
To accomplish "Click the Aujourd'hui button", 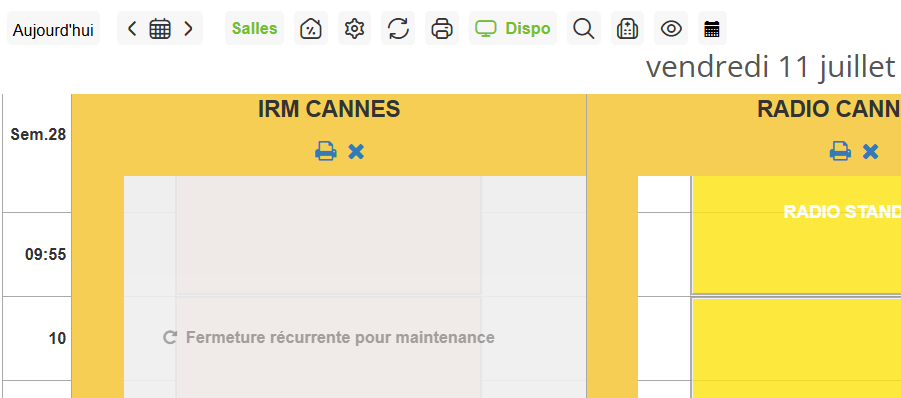I will tap(53, 29).
